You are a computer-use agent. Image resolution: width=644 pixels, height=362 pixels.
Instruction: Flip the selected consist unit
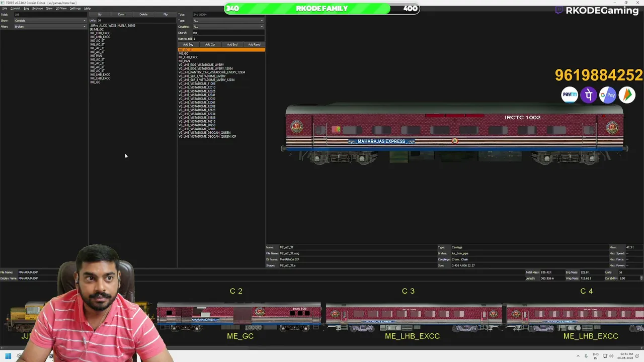click(166, 15)
